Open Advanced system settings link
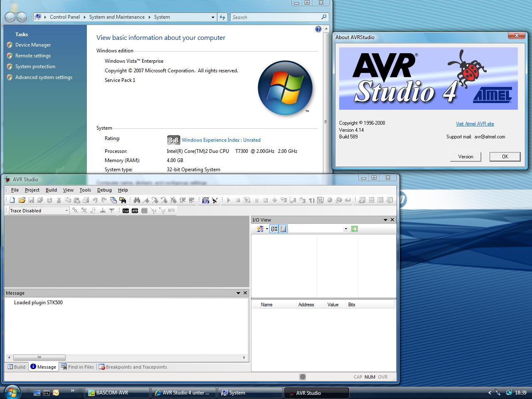Image resolution: width=532 pixels, height=399 pixels. 44,77
